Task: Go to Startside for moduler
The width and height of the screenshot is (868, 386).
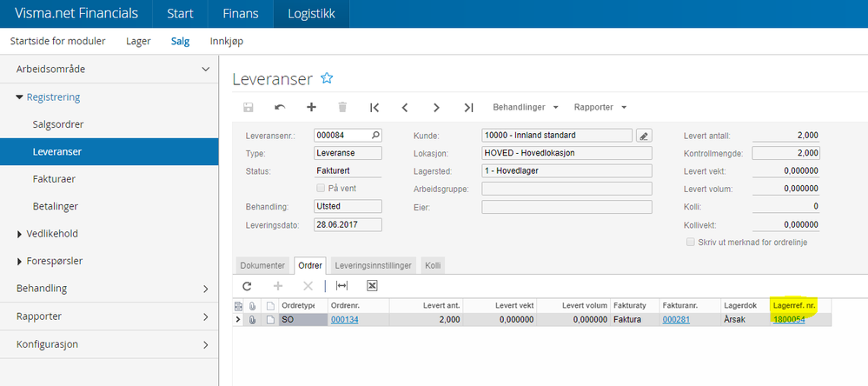Action: click(x=57, y=41)
